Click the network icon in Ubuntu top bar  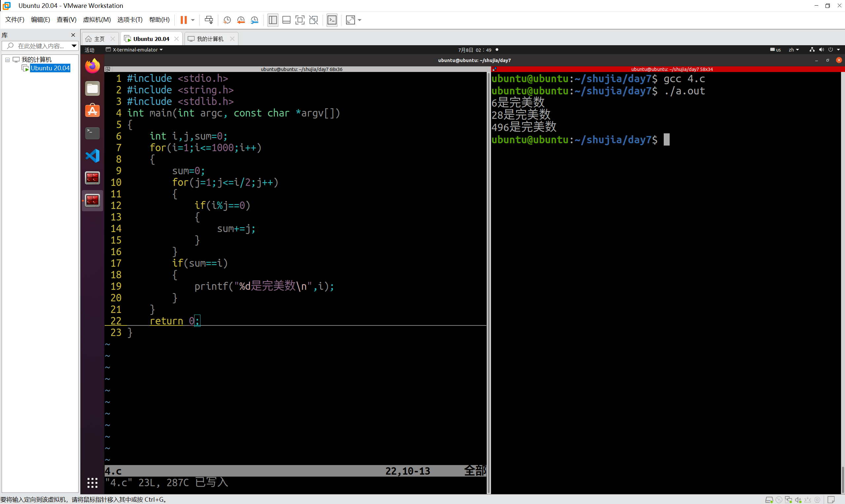(x=812, y=50)
